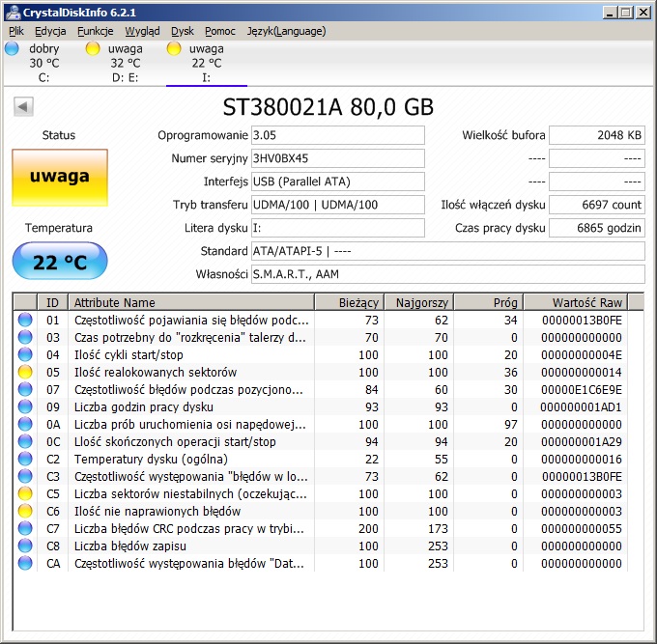Open the Język(Language) menu
657x644 pixels.
point(286,31)
